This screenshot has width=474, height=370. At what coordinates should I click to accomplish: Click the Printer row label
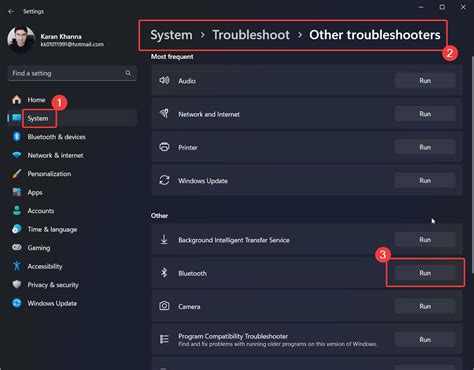[188, 147]
